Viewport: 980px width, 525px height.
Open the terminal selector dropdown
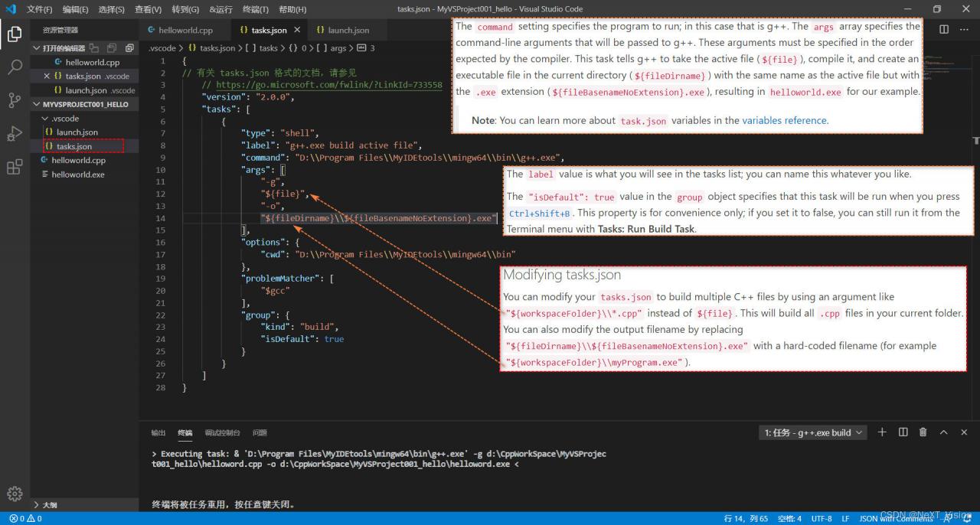[x=813, y=432]
